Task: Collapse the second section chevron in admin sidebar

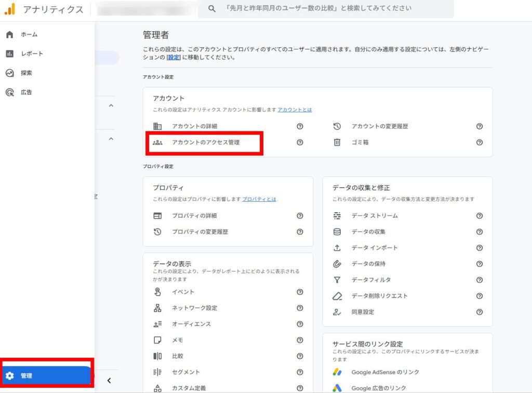Action: (111, 139)
